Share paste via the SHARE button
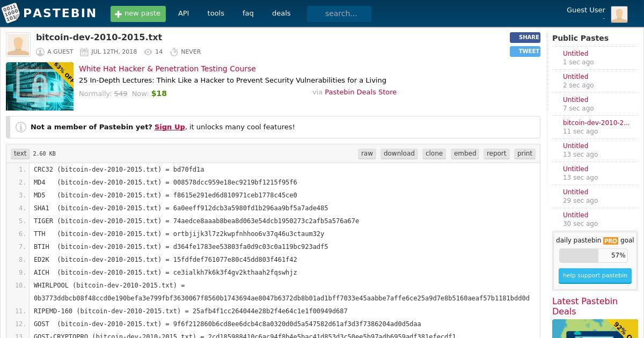The width and height of the screenshot is (644, 338). [525, 38]
